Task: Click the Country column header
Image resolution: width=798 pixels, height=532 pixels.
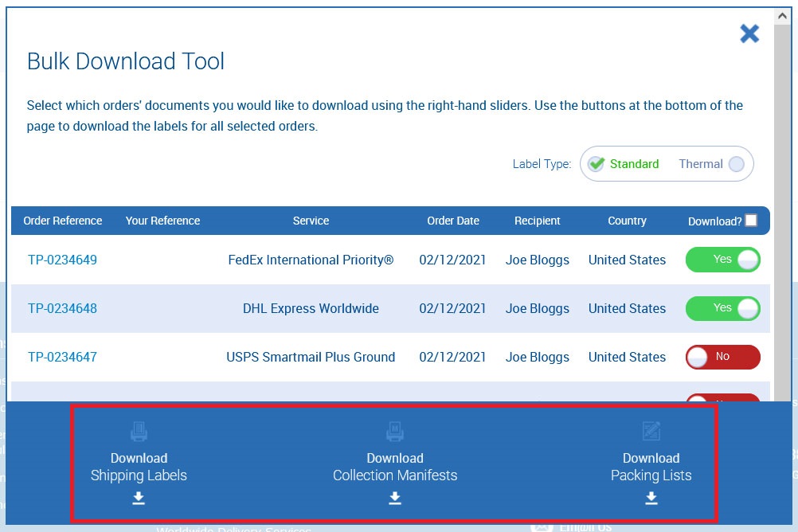Action: tap(627, 221)
